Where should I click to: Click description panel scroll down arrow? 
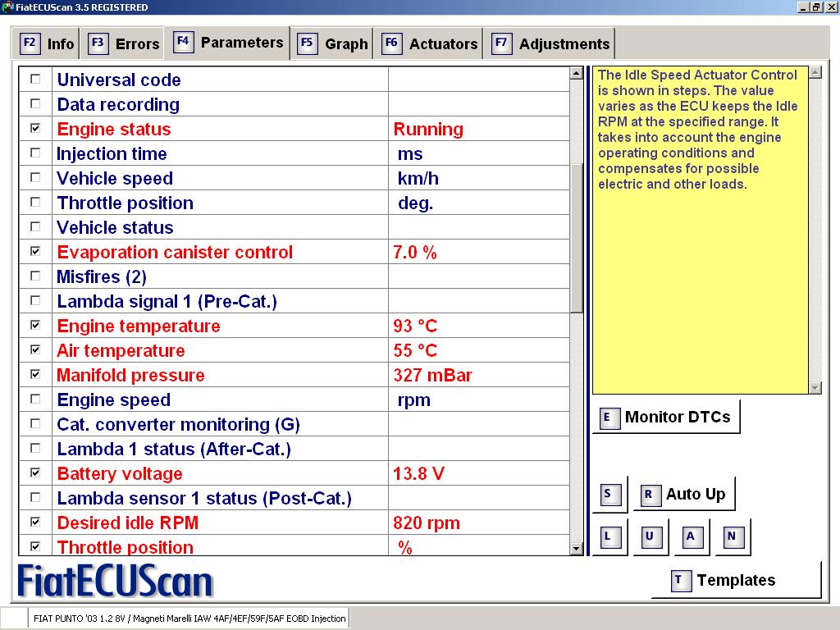click(x=815, y=387)
